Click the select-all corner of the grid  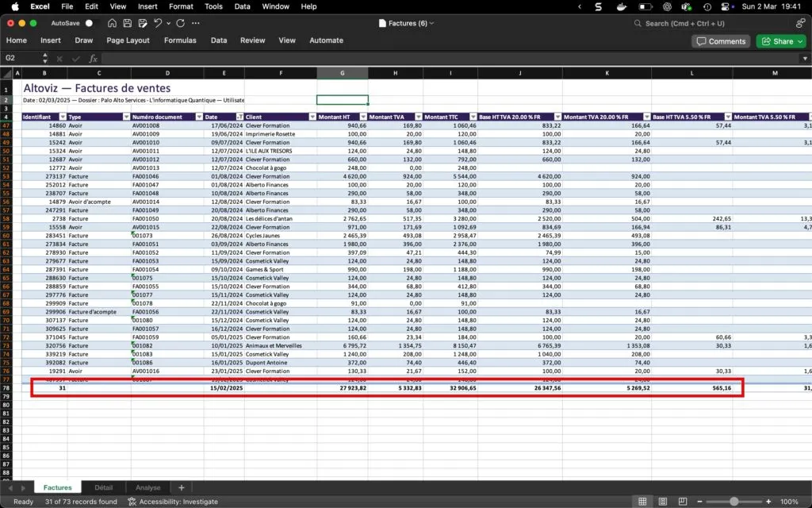point(6,73)
